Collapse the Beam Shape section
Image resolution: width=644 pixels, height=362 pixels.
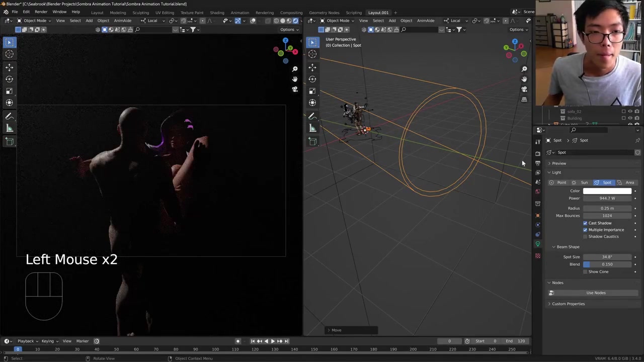pyautogui.click(x=568, y=247)
